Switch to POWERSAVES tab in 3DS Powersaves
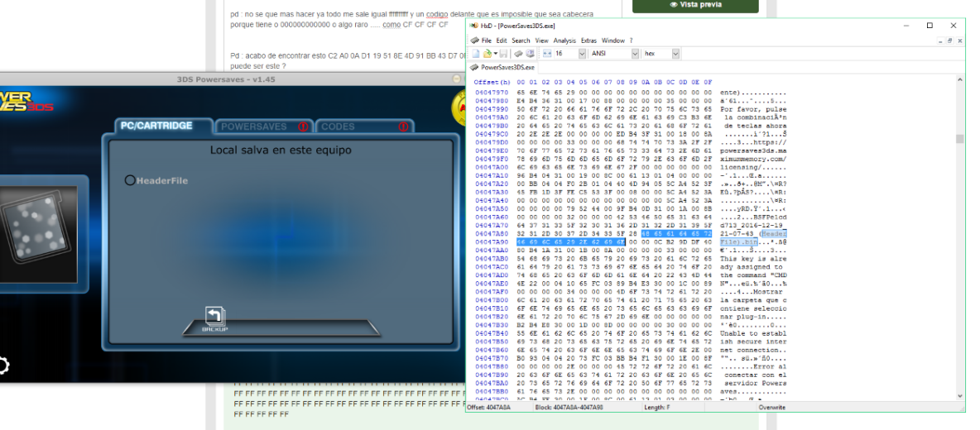This screenshot has width=980, height=430. 262,127
